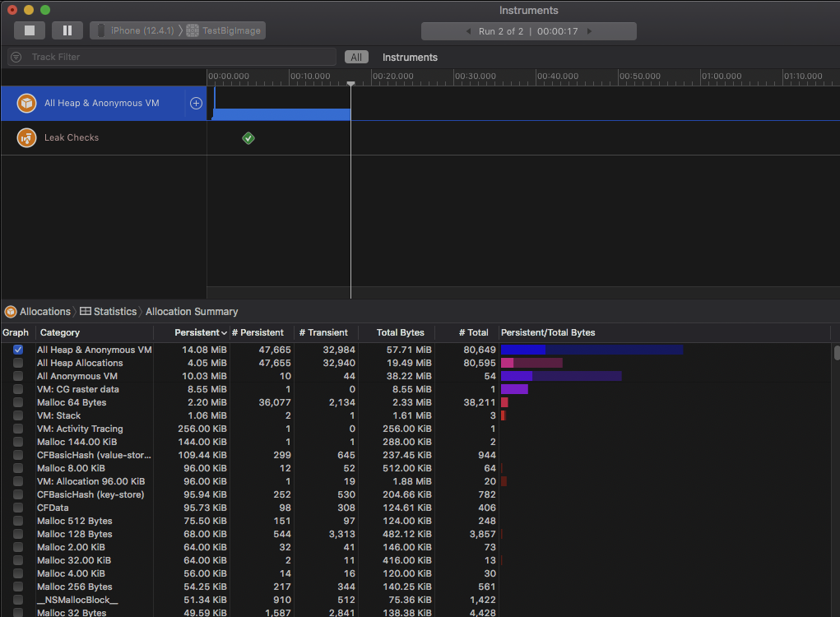Select the VM: Allocation 96.00 KiB row

[x=415, y=481]
